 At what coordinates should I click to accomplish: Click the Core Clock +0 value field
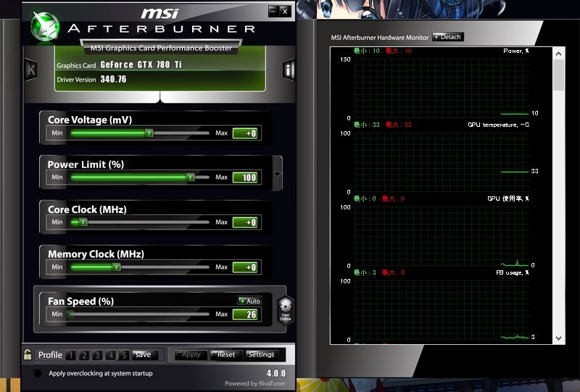tap(245, 222)
